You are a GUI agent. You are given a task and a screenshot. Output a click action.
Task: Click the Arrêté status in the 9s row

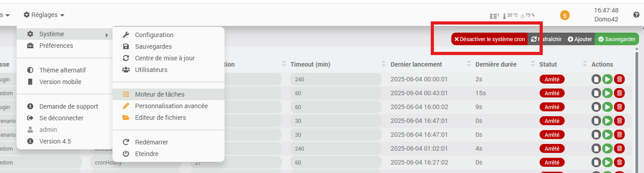tap(552, 107)
